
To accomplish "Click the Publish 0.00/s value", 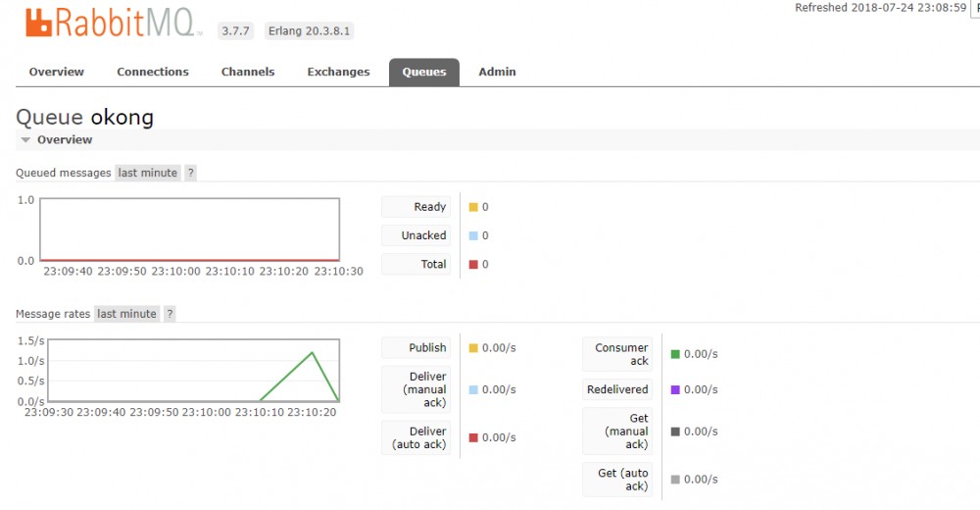I will 499,348.
